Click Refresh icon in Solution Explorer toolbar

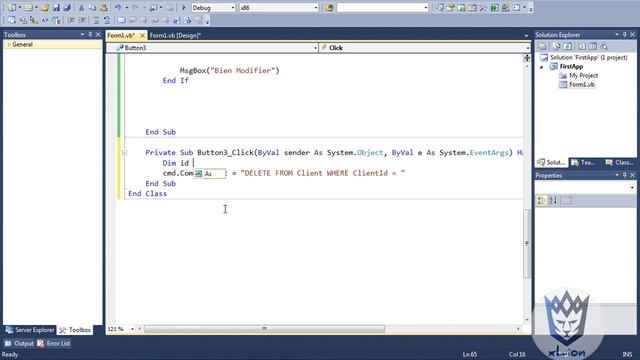[567, 46]
